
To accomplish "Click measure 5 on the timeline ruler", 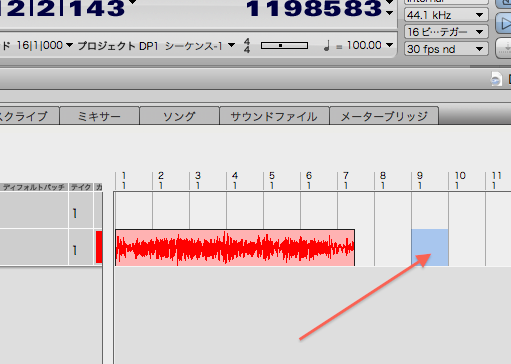I will [272, 180].
